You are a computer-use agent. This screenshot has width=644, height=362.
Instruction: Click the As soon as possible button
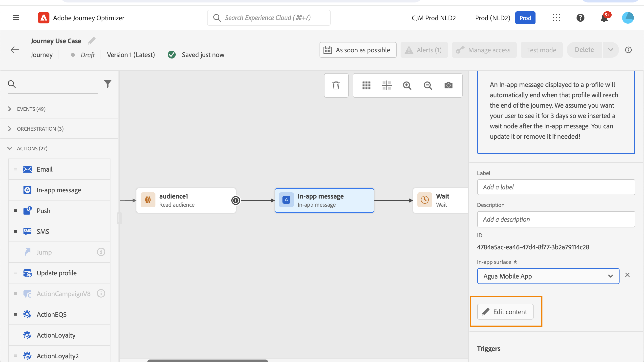tap(358, 50)
